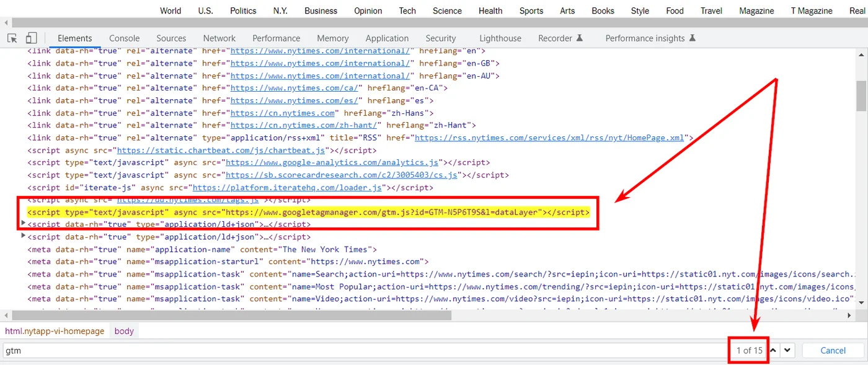The width and height of the screenshot is (868, 365).
Task: Select the highlighted googletagmanager script line
Action: (x=308, y=212)
